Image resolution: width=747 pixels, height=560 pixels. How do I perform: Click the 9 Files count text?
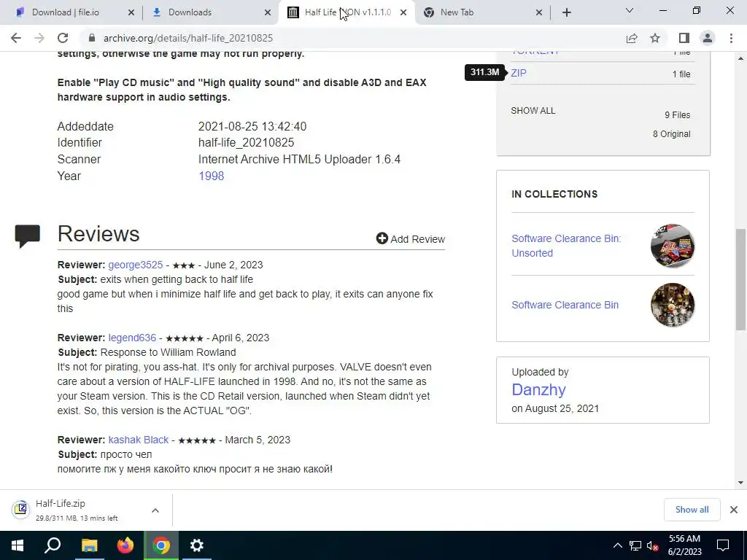[x=678, y=114]
